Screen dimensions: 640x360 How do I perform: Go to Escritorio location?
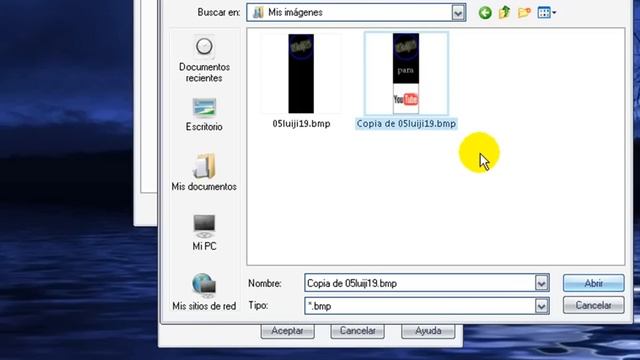coord(204,115)
